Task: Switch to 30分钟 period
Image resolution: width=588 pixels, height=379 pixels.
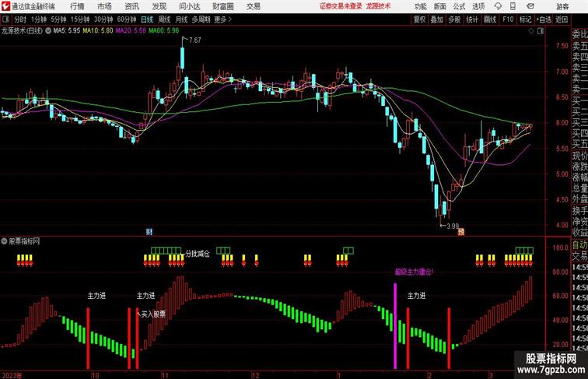Action: coord(103,19)
